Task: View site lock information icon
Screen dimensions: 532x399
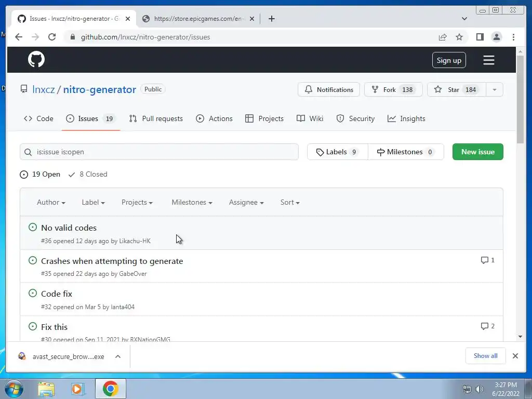Action: click(x=72, y=37)
